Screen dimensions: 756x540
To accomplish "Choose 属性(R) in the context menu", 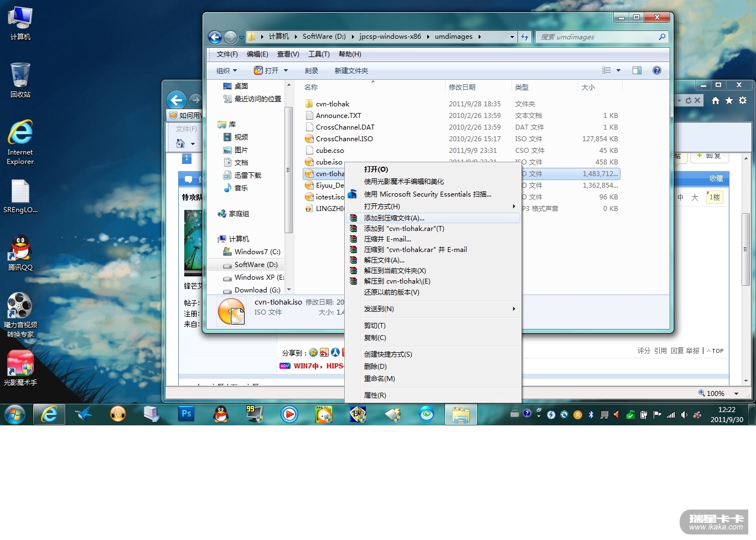I will pos(375,395).
